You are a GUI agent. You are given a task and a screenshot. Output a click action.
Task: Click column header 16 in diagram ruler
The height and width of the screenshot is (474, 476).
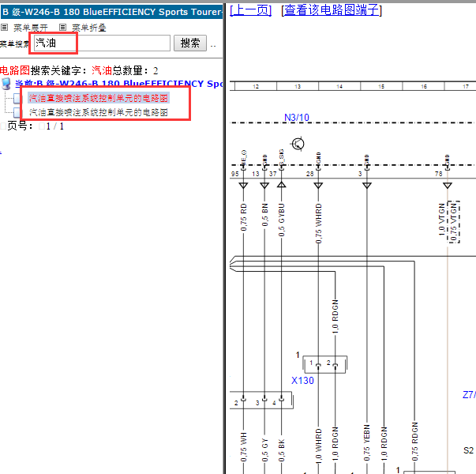424,87
